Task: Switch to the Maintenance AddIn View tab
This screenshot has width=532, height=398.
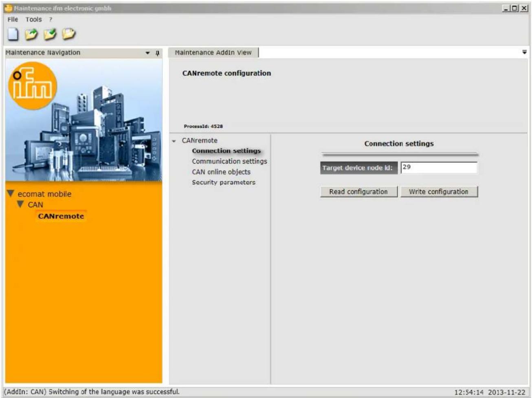Action: tap(213, 52)
